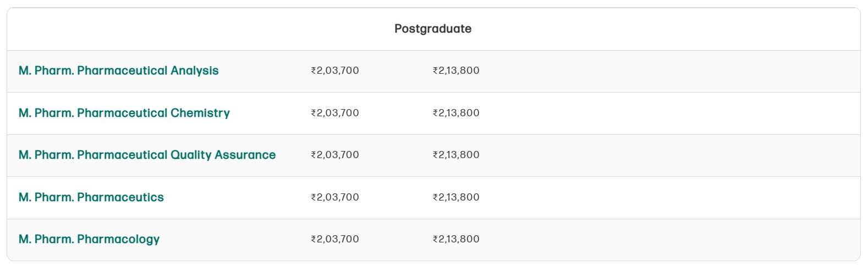
Task: Select the entire Pharmaceutical Chemistry table row
Action: coord(660,113)
